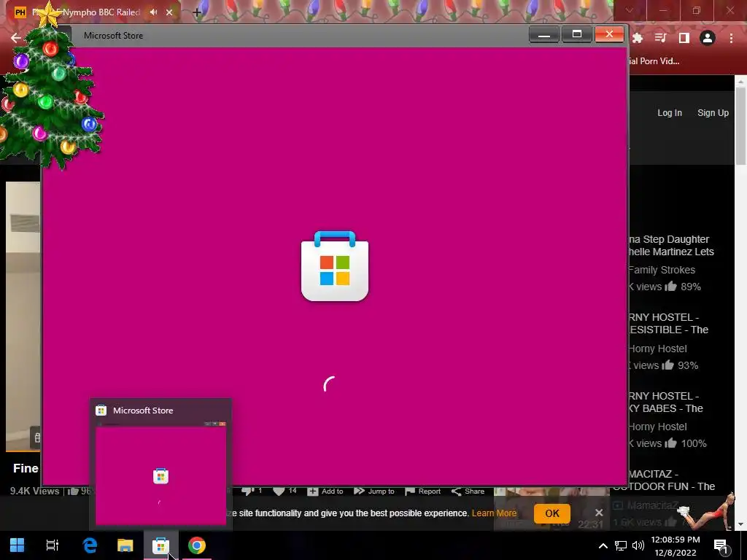Image resolution: width=747 pixels, height=560 pixels.
Task: Click the Report flag button
Action: pos(422,491)
